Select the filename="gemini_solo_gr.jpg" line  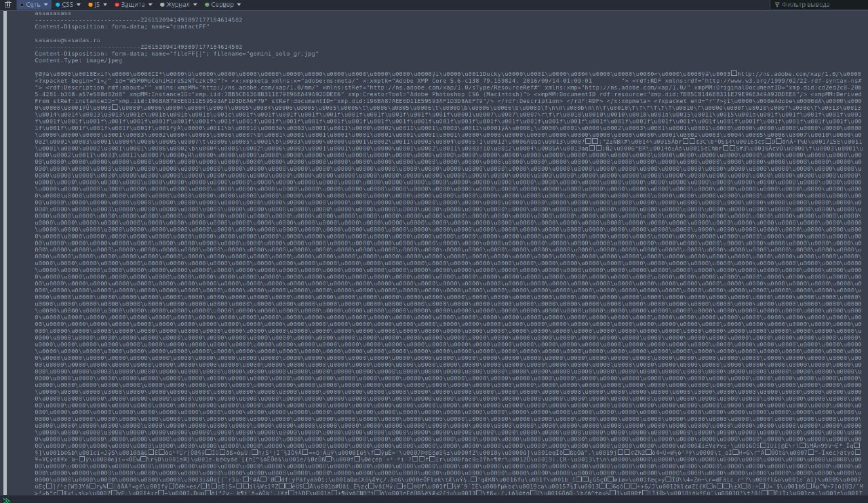[x=176, y=54]
